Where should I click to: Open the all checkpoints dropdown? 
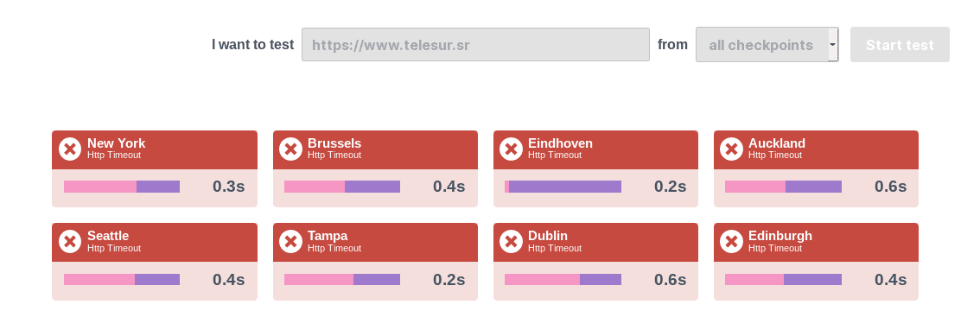(x=767, y=45)
